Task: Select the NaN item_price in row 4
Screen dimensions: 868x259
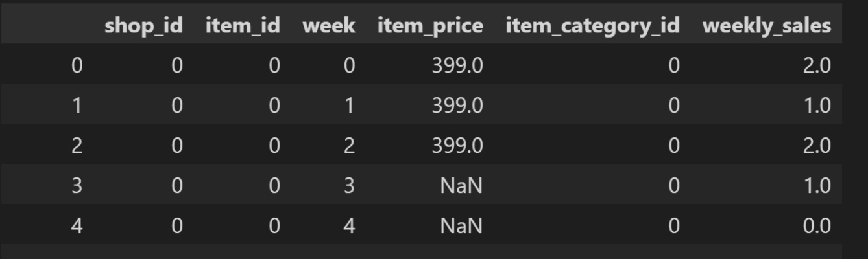Action: 461,226
